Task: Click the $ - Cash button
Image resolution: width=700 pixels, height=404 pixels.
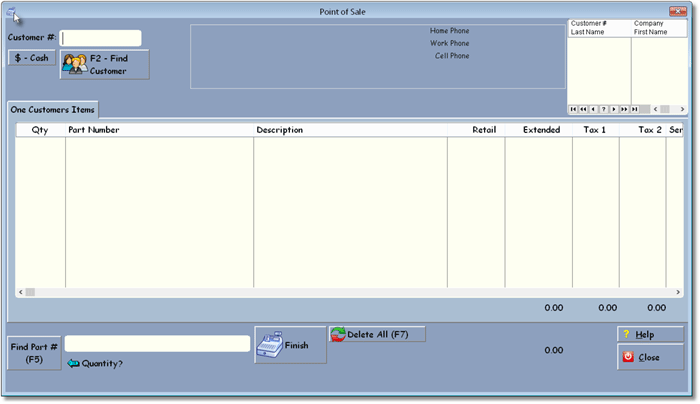Action: tap(32, 58)
